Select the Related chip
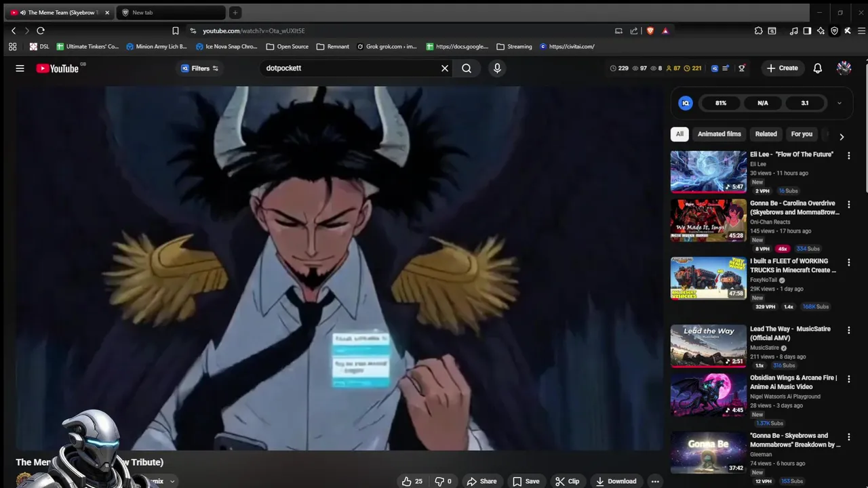The image size is (868, 488). tap(766, 134)
